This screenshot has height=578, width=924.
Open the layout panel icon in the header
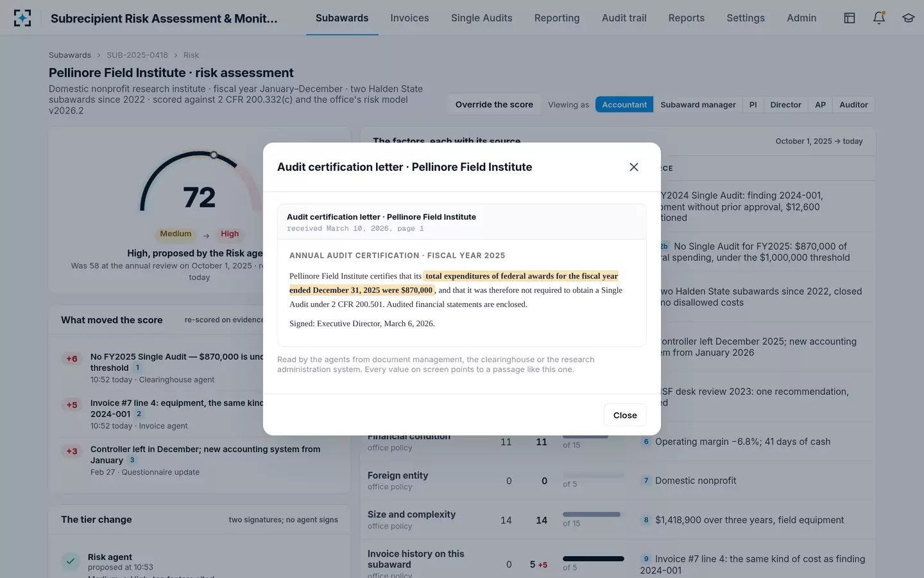pos(850,18)
